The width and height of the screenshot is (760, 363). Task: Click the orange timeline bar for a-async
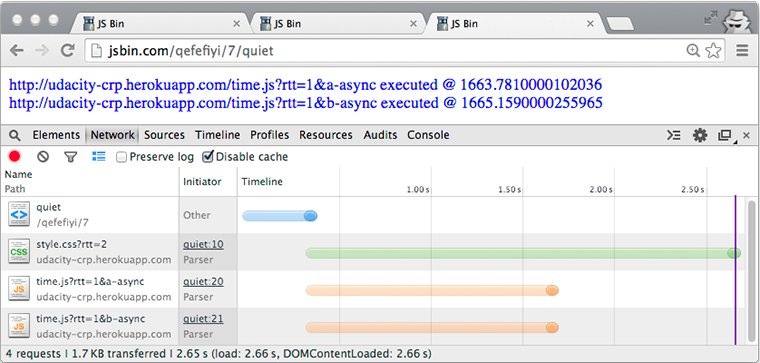pos(432,290)
